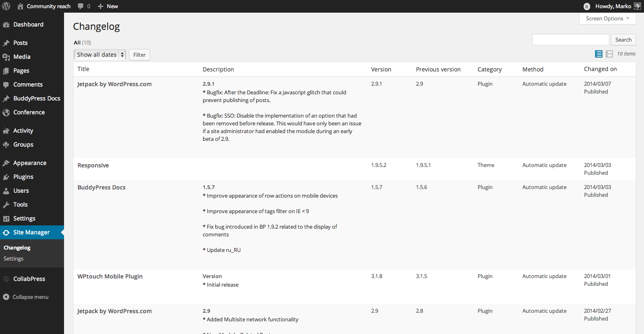Click the Method column header
This screenshot has width=644, height=334.
(x=533, y=69)
